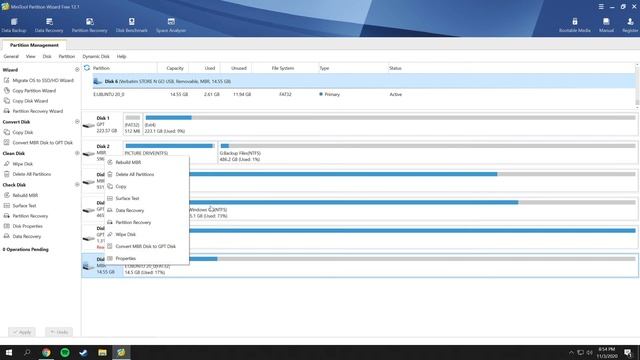Open the Dynamic Disk menu
The height and width of the screenshot is (360, 640).
click(96, 56)
